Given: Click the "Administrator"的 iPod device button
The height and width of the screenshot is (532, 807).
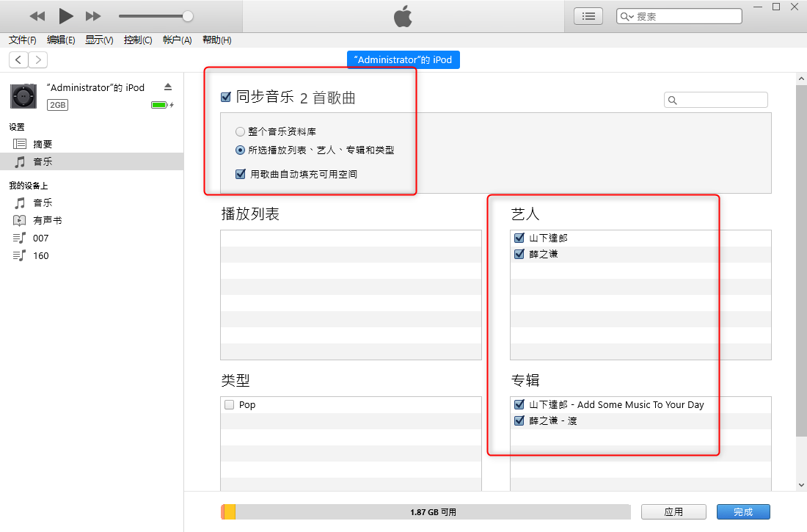Looking at the screenshot, I should pos(403,59).
